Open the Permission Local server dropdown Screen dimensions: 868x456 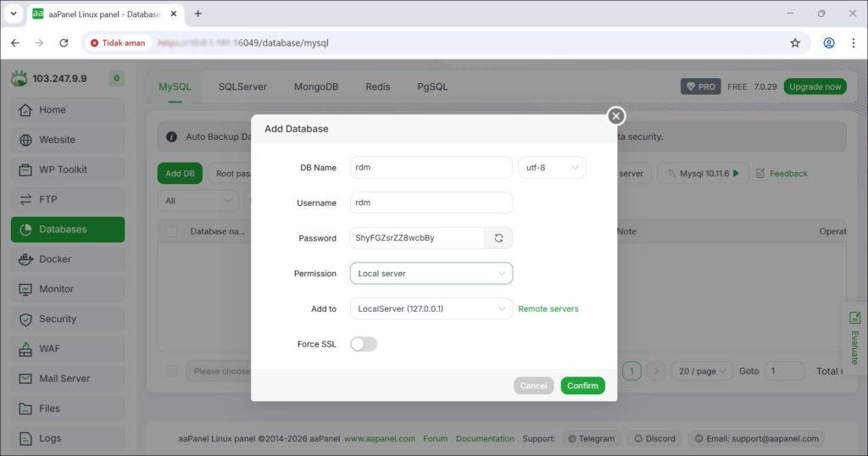click(431, 274)
